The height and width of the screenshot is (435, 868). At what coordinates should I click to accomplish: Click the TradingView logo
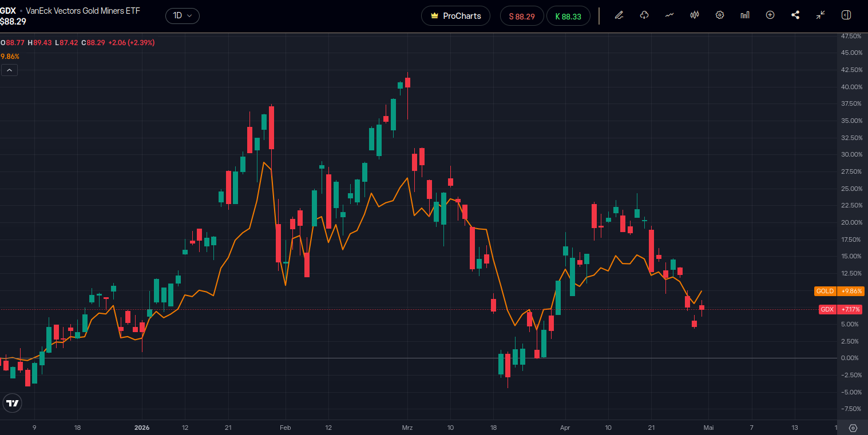coord(11,403)
